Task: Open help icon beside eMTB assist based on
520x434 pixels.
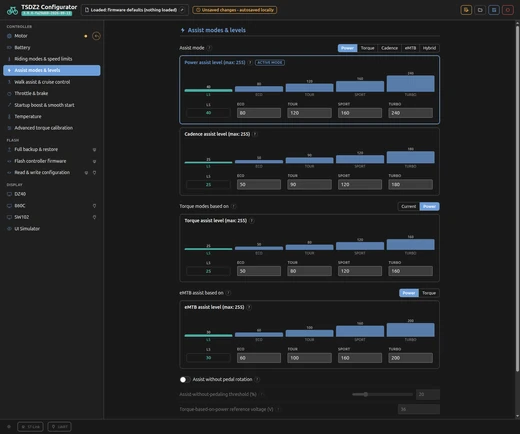Action: 228,293
